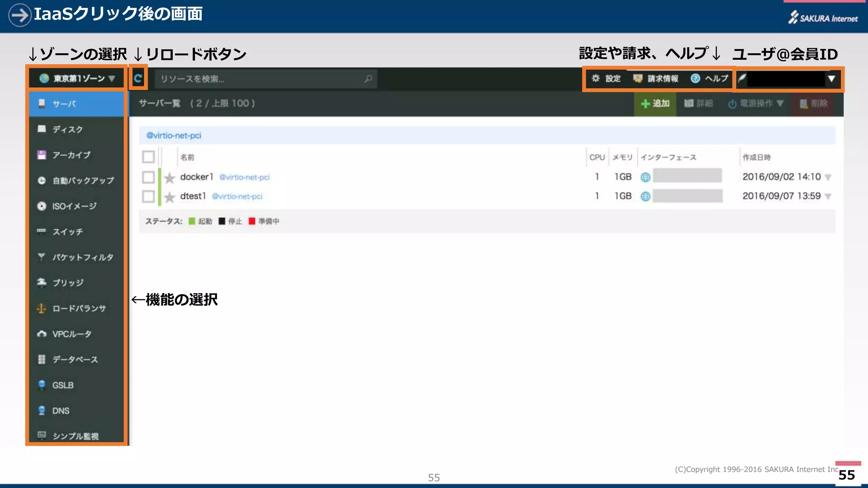Image resolution: width=868 pixels, height=488 pixels.
Task: Toggle the select-all checkbox in header
Action: (x=148, y=157)
